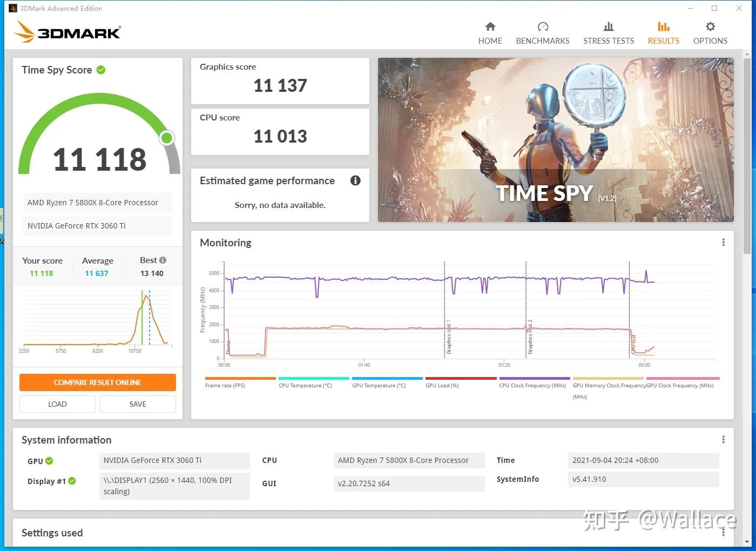Click the pink GPU Clock Frequency color swatch

(682, 379)
